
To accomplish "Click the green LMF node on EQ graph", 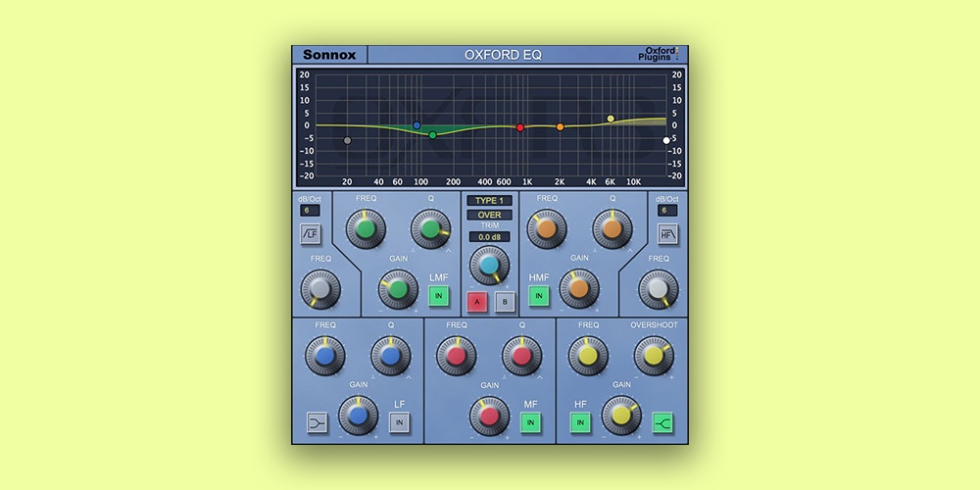I will point(432,134).
